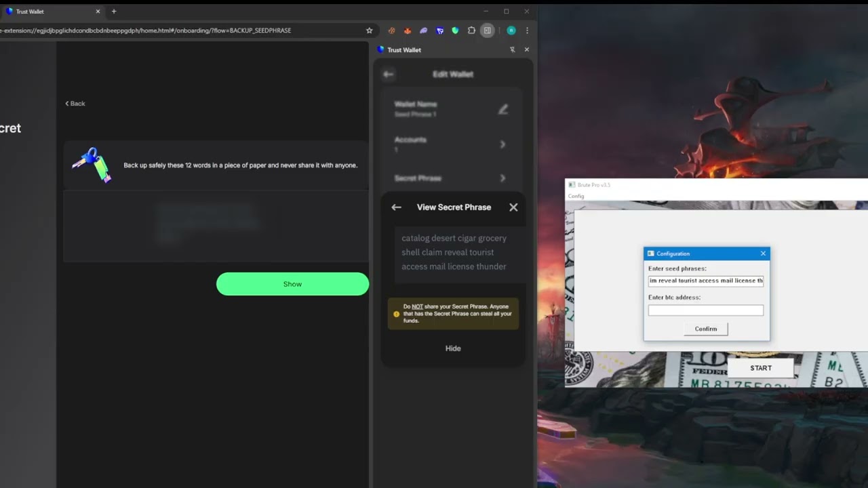Click the 'Edit Wallet' heading
This screenshot has width=868, height=488.
(x=453, y=75)
